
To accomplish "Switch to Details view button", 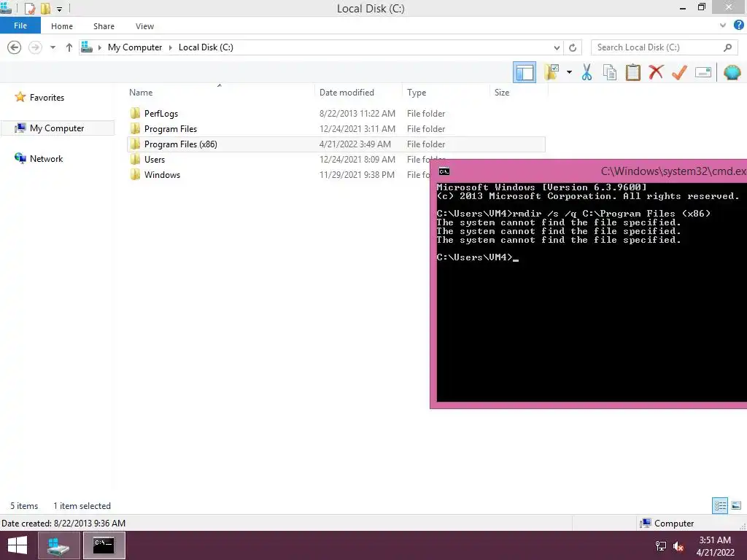I will (x=720, y=505).
